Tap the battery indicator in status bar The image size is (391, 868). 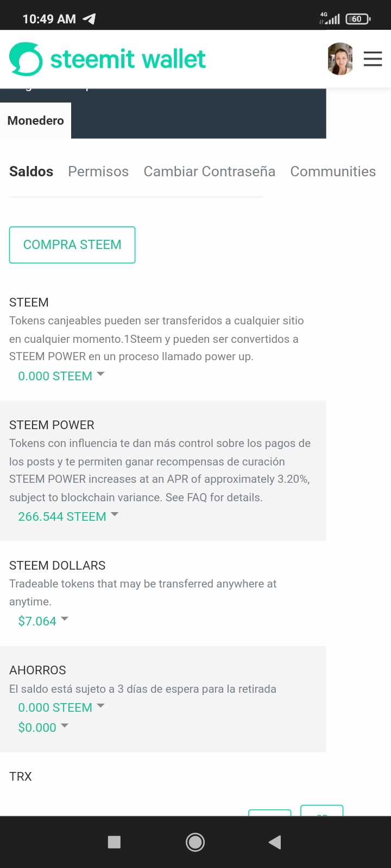click(358, 19)
